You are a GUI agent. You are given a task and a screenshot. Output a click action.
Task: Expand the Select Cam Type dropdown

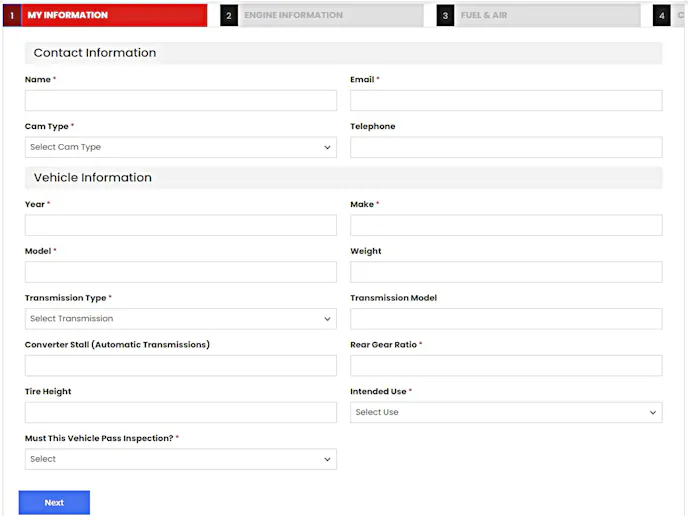click(181, 147)
